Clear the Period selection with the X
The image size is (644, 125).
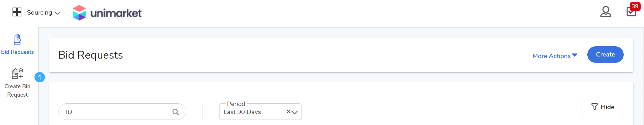[288, 111]
